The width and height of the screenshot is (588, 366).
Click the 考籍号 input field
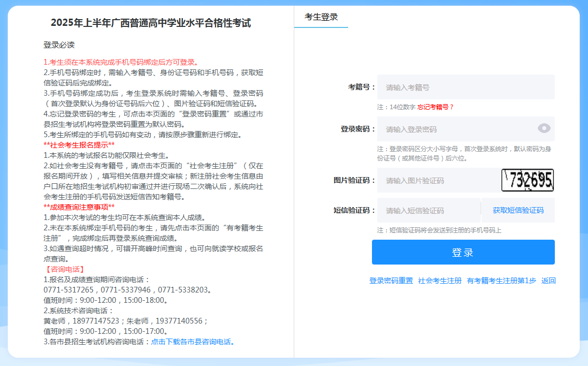pos(465,87)
